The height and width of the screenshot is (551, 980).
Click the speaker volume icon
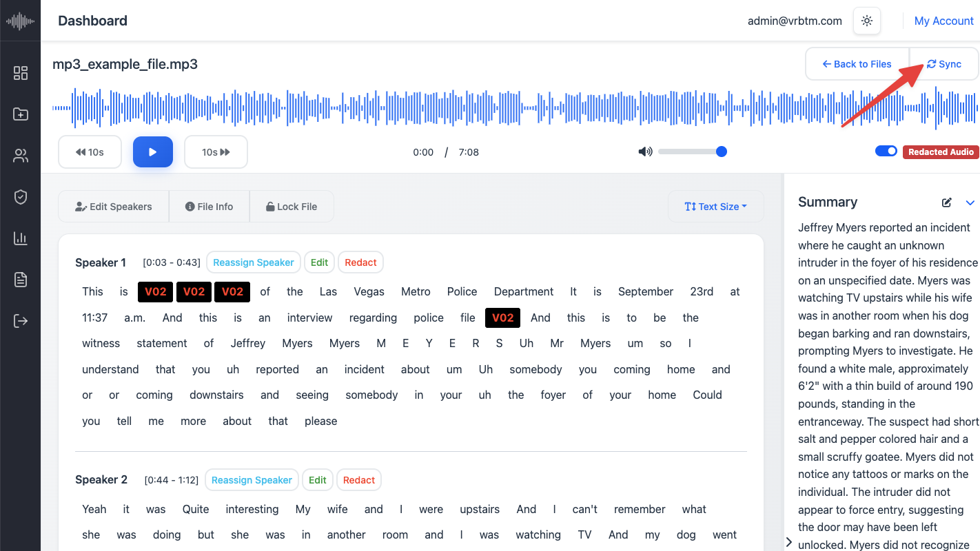pyautogui.click(x=645, y=152)
